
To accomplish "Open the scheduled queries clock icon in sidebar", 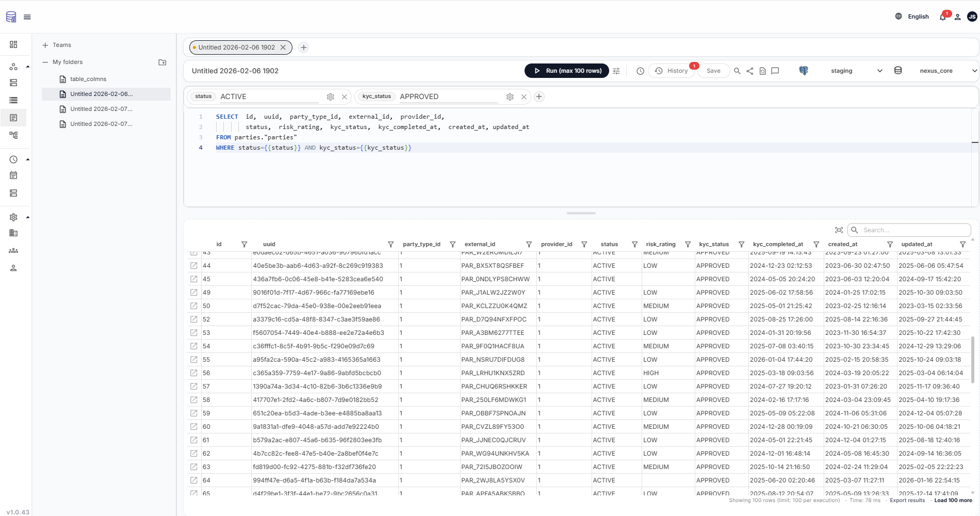I will pyautogui.click(x=13, y=159).
